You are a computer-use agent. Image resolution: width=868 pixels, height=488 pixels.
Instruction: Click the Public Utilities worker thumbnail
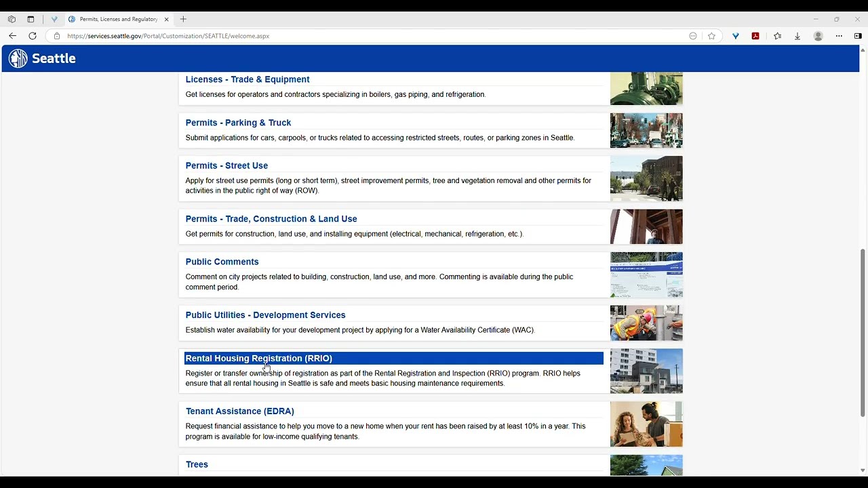pos(646,323)
